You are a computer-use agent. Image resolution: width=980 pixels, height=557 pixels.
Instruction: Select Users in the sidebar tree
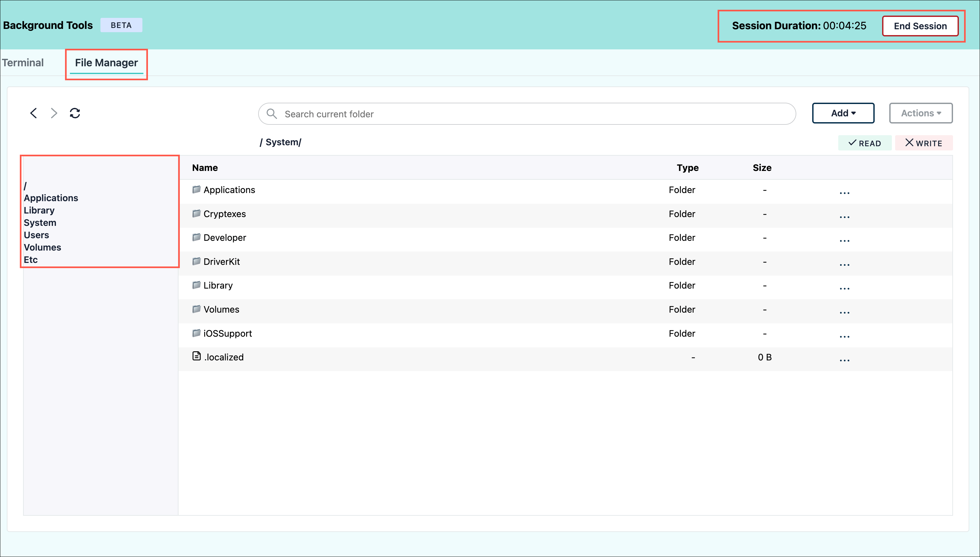(x=36, y=235)
